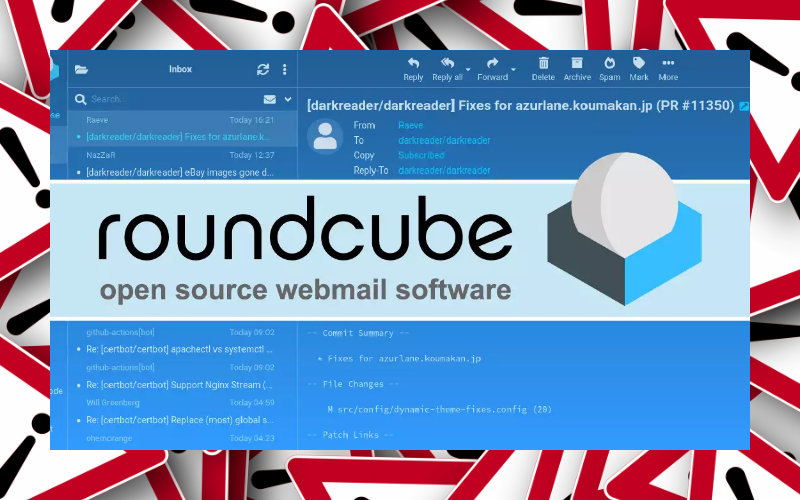
Task: Open message in new window icon
Action: point(743,106)
